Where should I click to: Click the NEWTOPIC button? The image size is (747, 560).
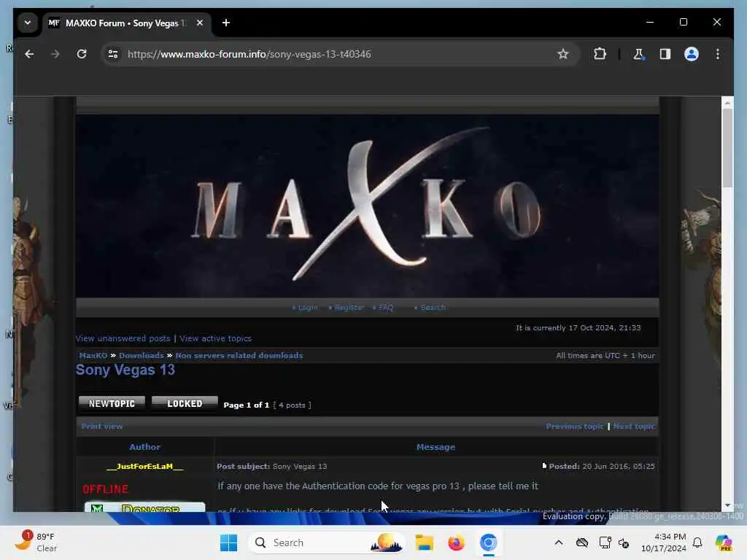point(112,404)
